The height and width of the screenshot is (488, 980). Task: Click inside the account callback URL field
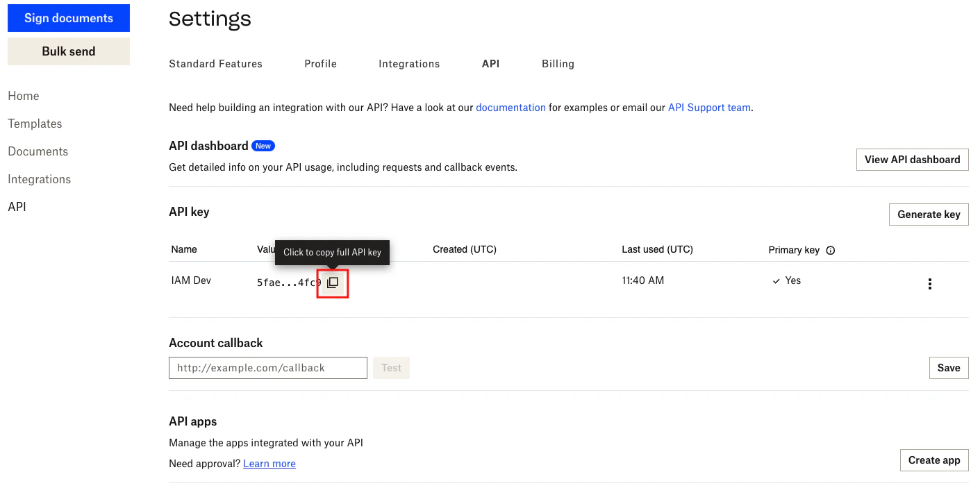pyautogui.click(x=267, y=368)
